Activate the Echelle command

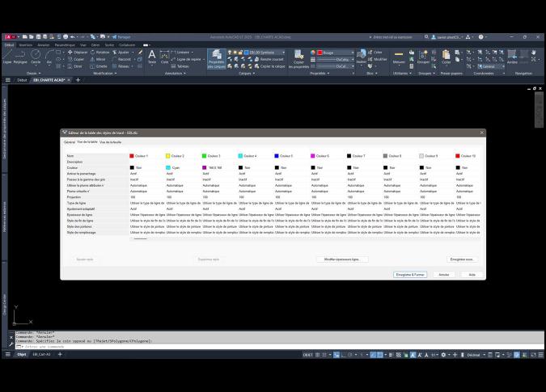(99, 66)
